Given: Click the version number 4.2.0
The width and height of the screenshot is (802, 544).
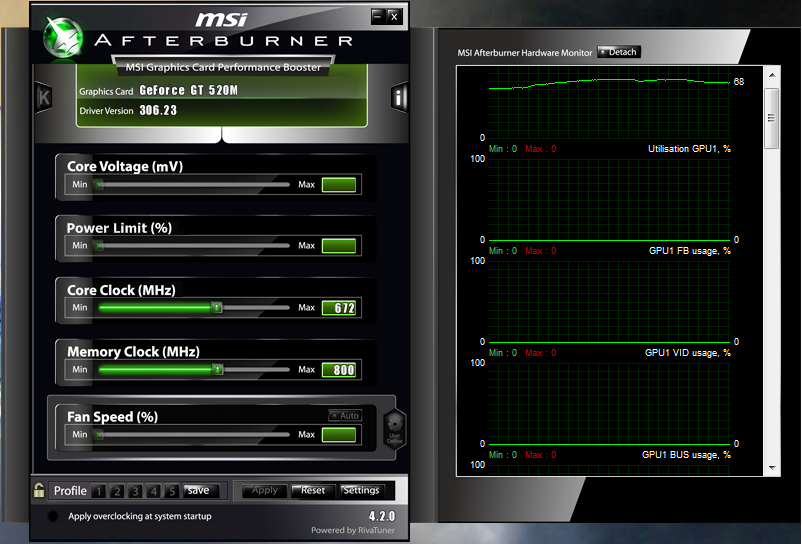Looking at the screenshot, I should (x=382, y=516).
